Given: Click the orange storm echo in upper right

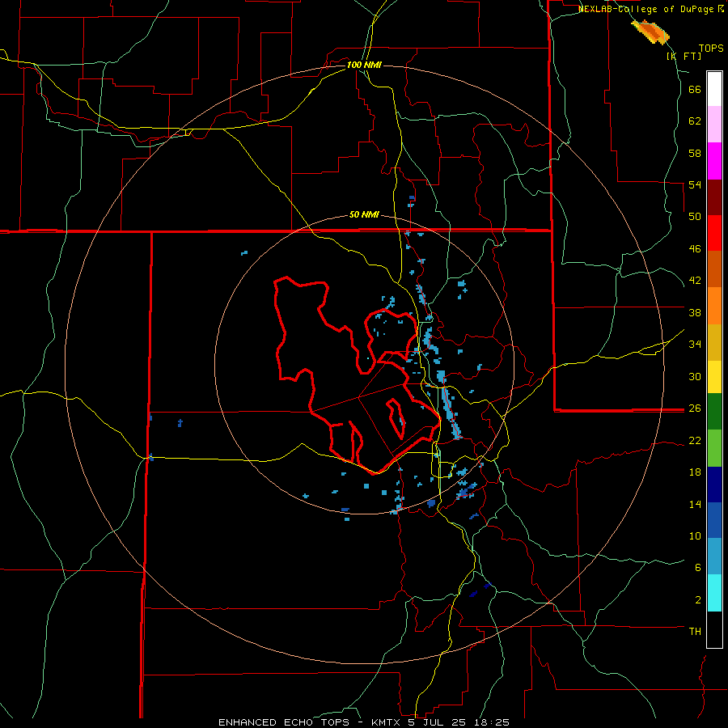Looking at the screenshot, I should (650, 32).
